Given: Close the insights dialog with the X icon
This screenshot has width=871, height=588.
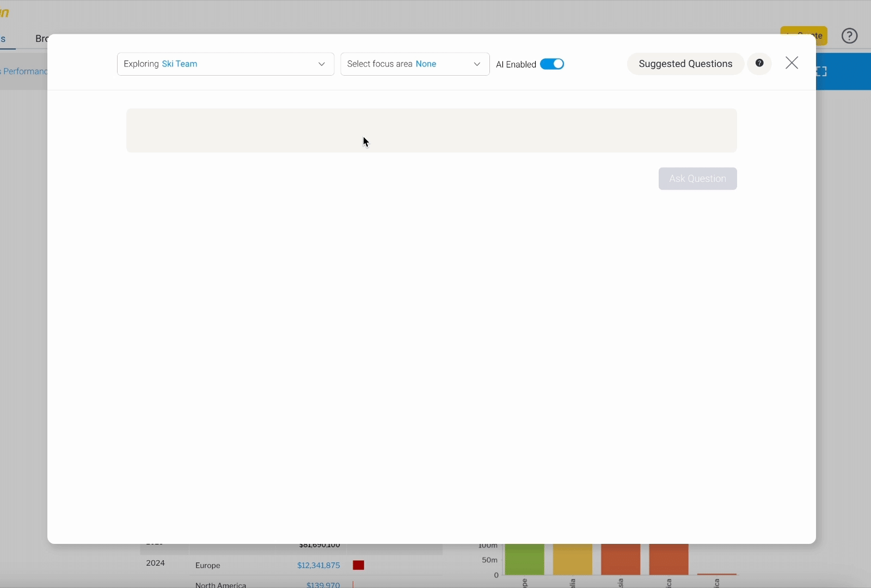Looking at the screenshot, I should (x=792, y=62).
